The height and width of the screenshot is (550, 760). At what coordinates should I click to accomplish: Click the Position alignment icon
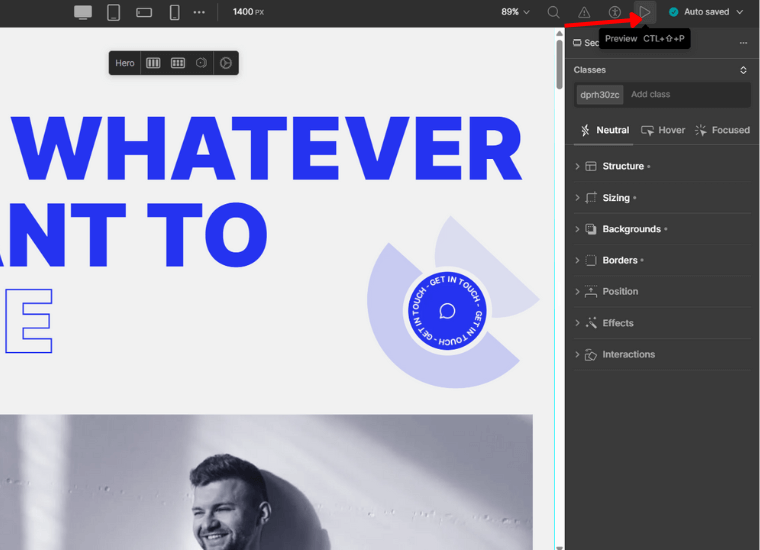pos(591,291)
